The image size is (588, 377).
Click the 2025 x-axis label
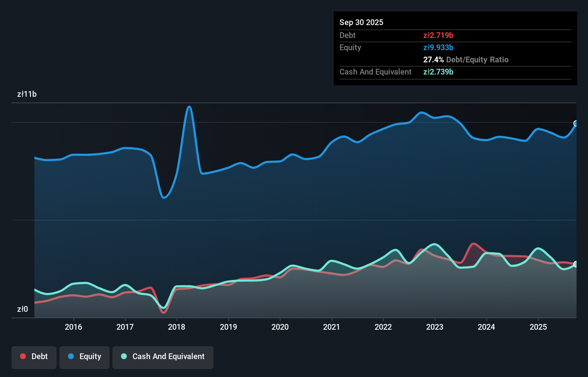point(538,327)
